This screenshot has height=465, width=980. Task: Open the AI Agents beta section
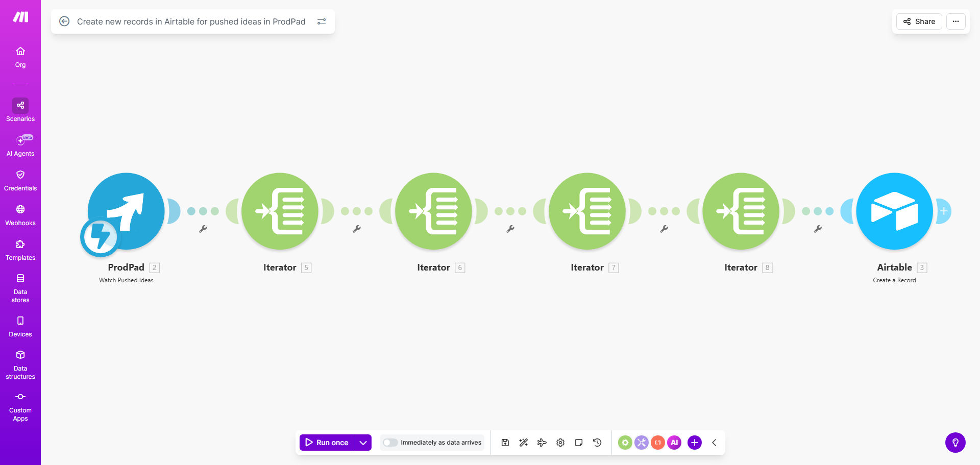point(20,145)
